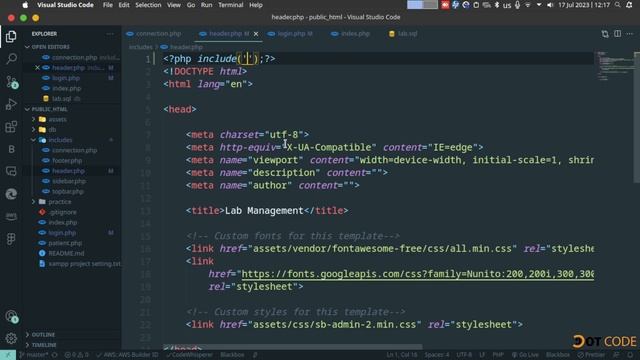Open the AWS Toolkit icon
640x360 pixels.
click(11, 216)
